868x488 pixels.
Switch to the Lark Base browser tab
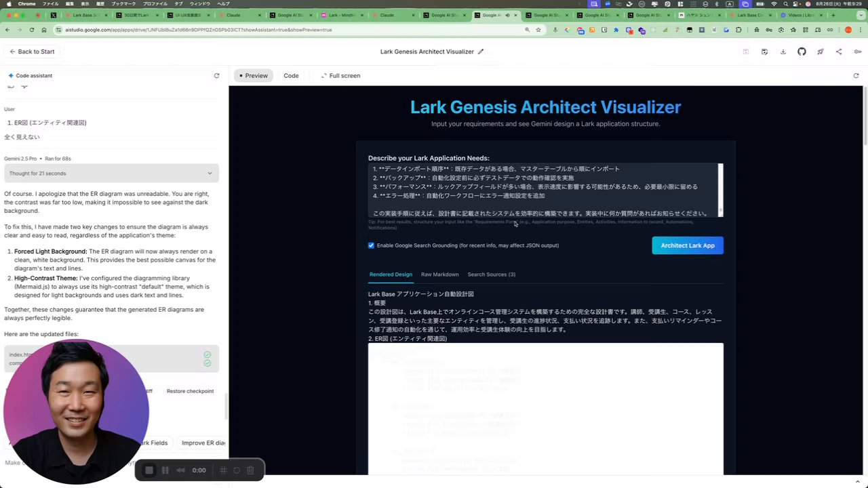click(x=85, y=15)
